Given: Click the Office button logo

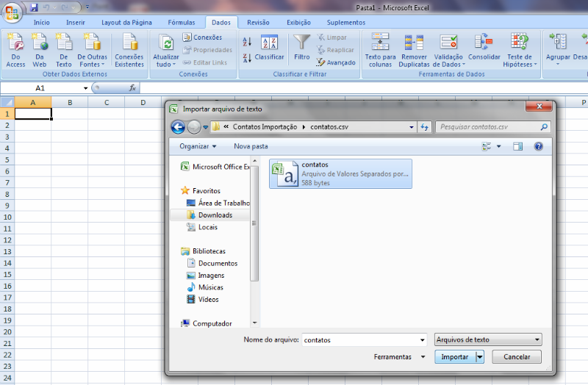Looking at the screenshot, I should pos(12,13).
